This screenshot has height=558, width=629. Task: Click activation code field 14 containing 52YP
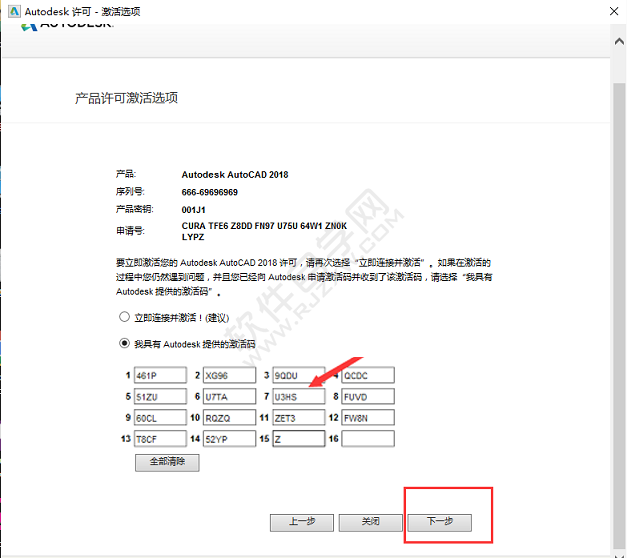click(x=229, y=439)
